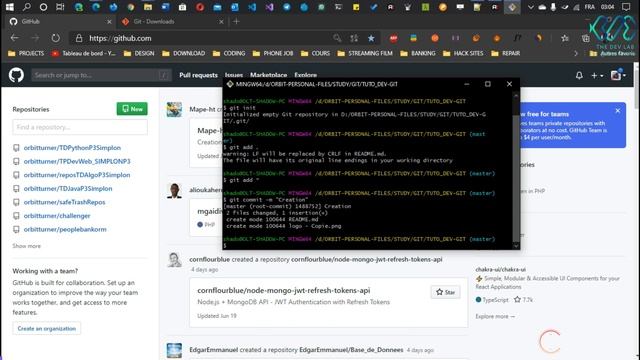Open cornflourblue/node-mongo-jwt-refresh-tokens-api card title
Viewport: 640px width, 360px height.
tap(284, 290)
